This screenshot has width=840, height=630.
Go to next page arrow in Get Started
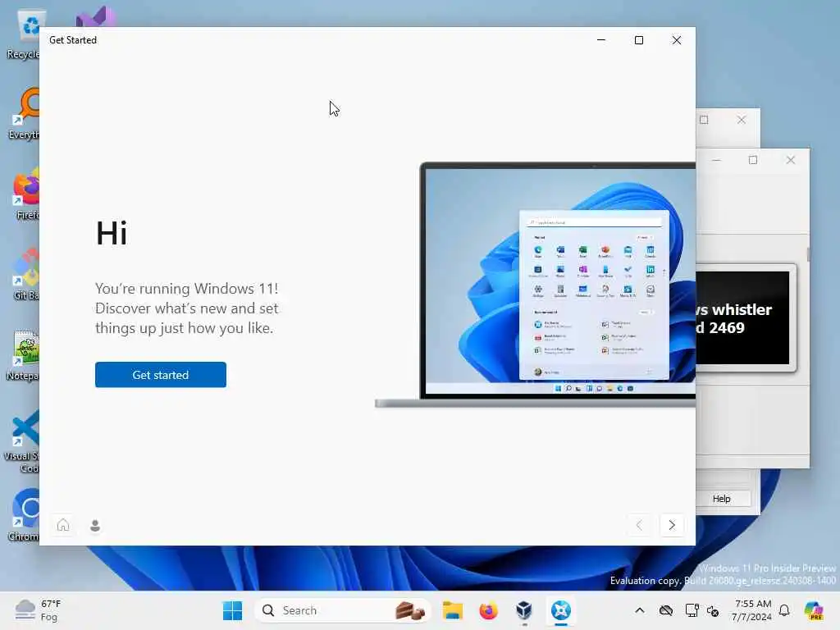coord(672,525)
